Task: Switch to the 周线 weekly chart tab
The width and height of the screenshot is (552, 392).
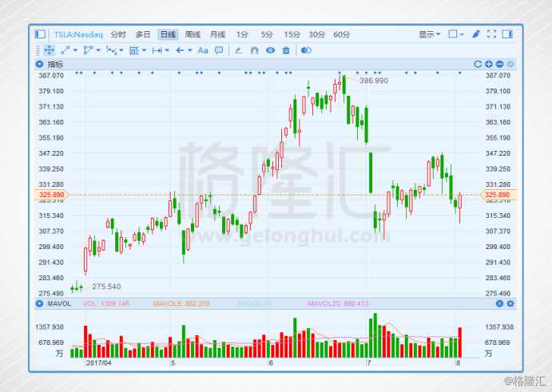Action: (193, 34)
